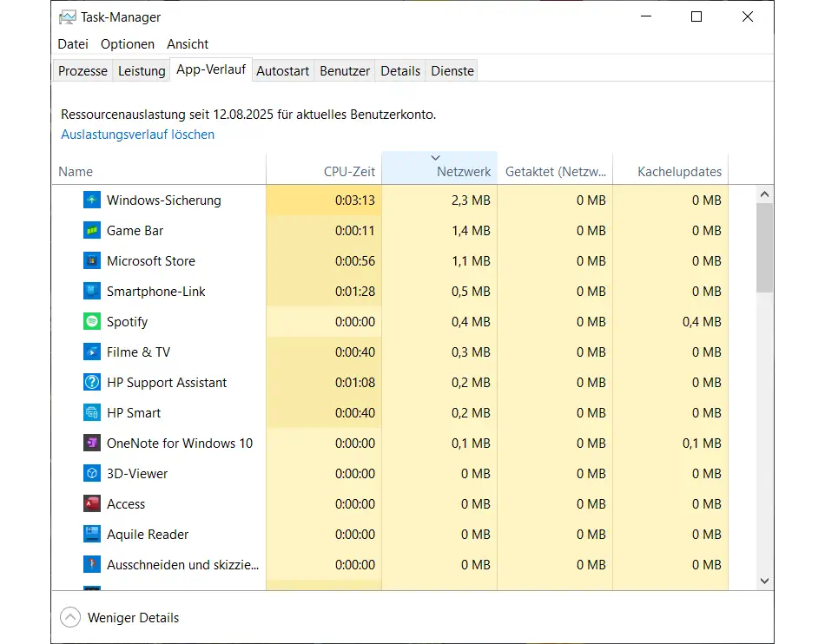Select the Windows-Sicherung row name
Image resolution: width=825 pixels, height=644 pixels.
point(164,200)
